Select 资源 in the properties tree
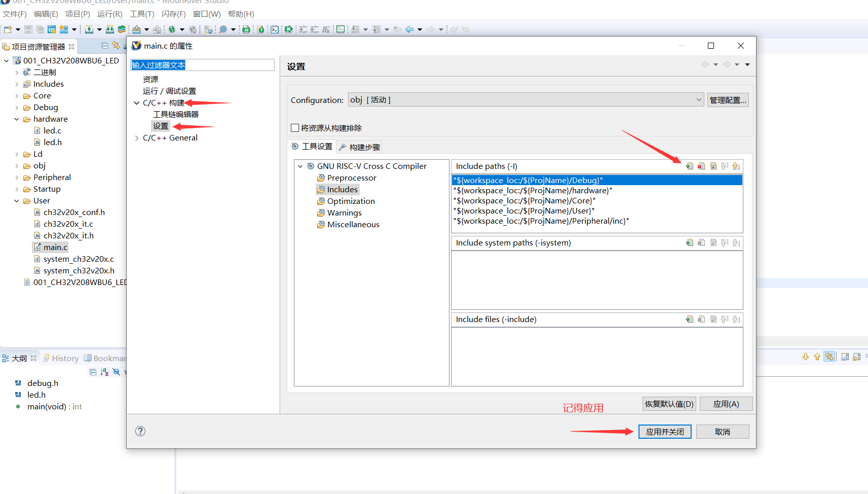Viewport: 868px width, 494px height. click(x=150, y=80)
